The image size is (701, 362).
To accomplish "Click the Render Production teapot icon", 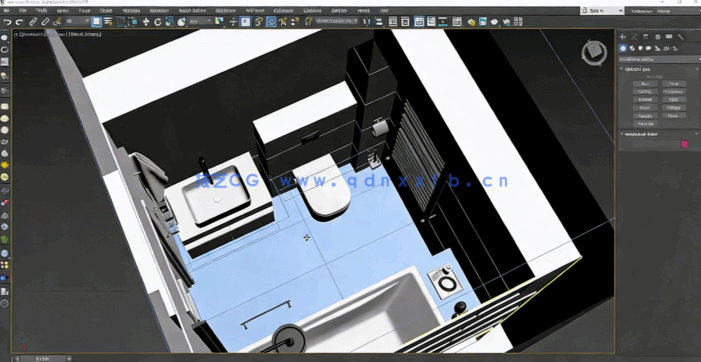I will [x=494, y=21].
